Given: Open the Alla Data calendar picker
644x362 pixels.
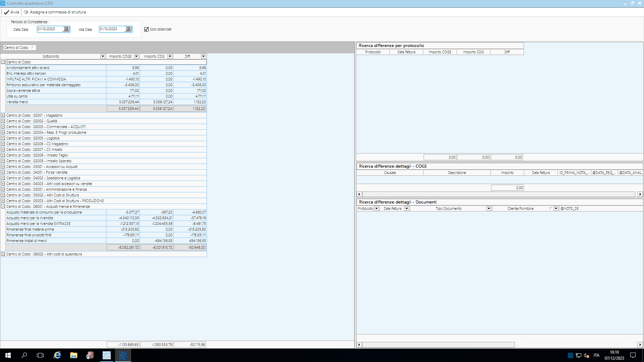Looking at the screenshot, I should pos(128,29).
